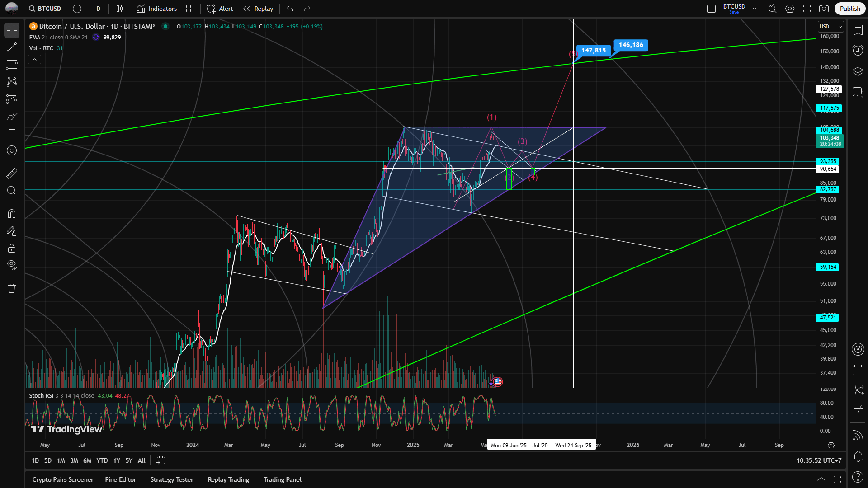Toggle magnet mode for drawings

(12, 214)
